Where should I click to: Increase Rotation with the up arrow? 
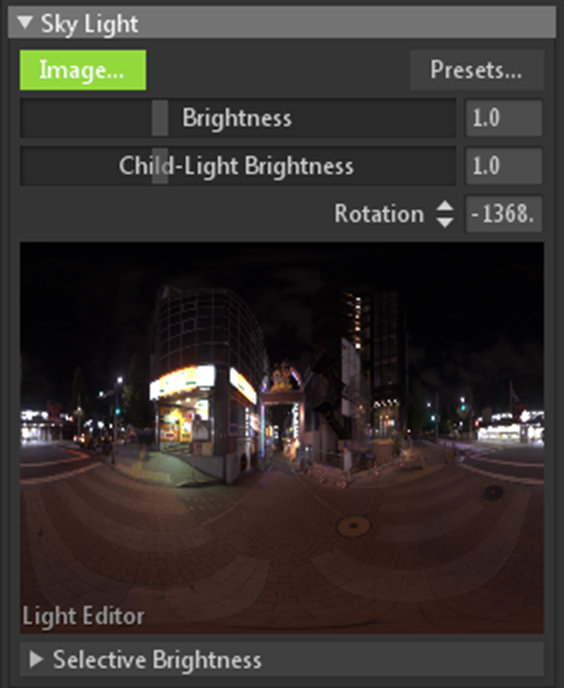click(x=445, y=206)
